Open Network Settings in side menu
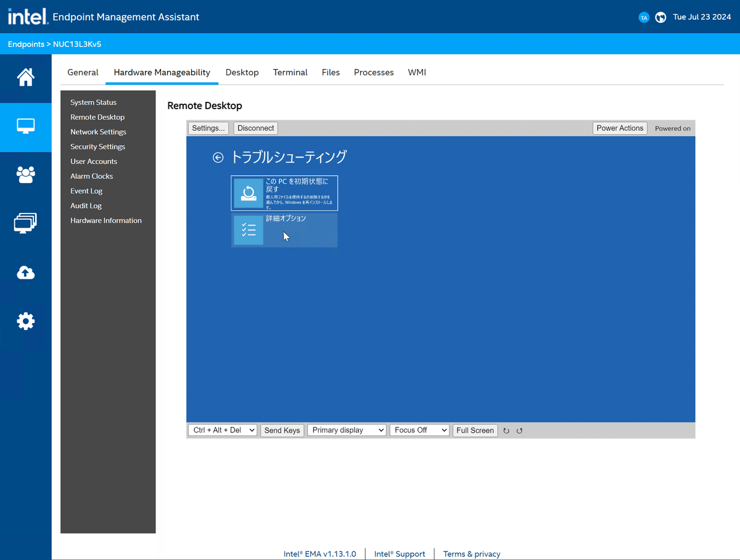The image size is (740, 560). 98,132
